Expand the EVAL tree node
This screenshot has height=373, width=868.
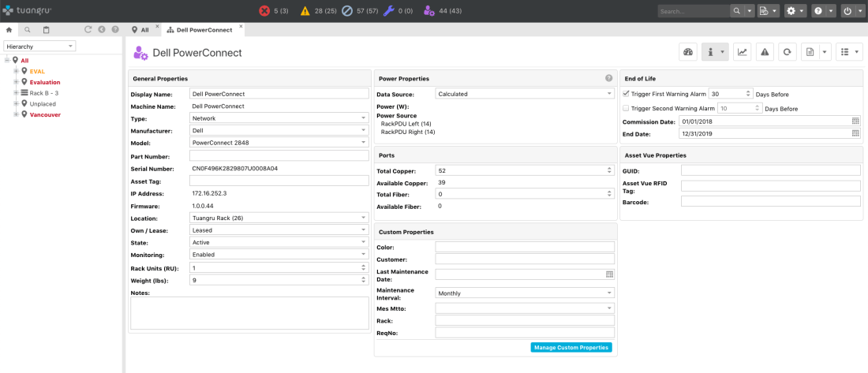click(x=17, y=72)
